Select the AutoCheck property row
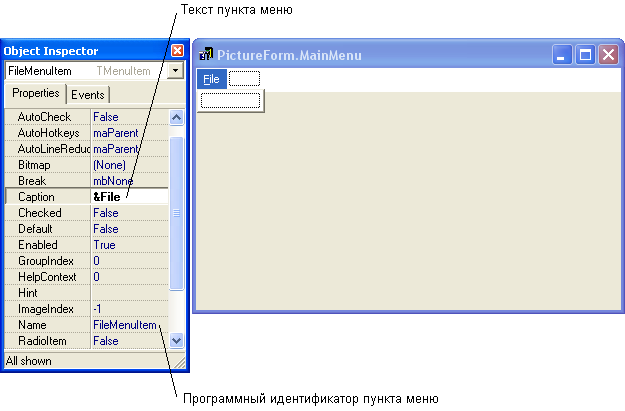625x411 pixels. point(46,117)
